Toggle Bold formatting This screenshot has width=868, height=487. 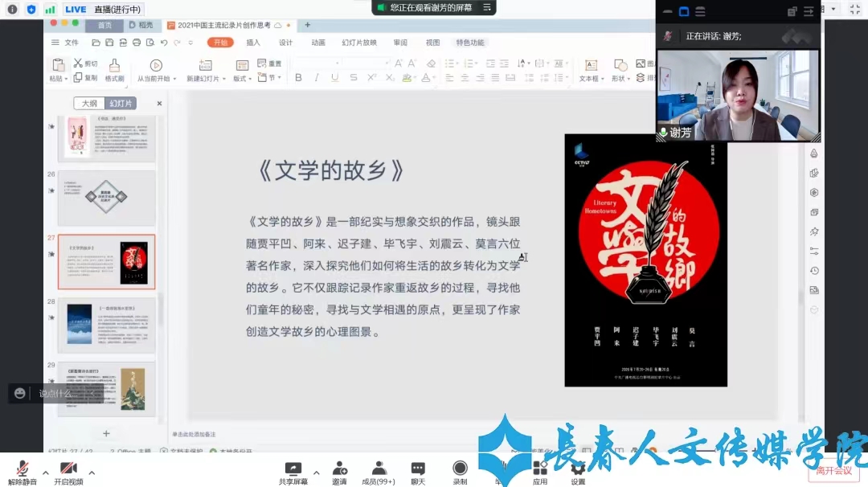(298, 78)
